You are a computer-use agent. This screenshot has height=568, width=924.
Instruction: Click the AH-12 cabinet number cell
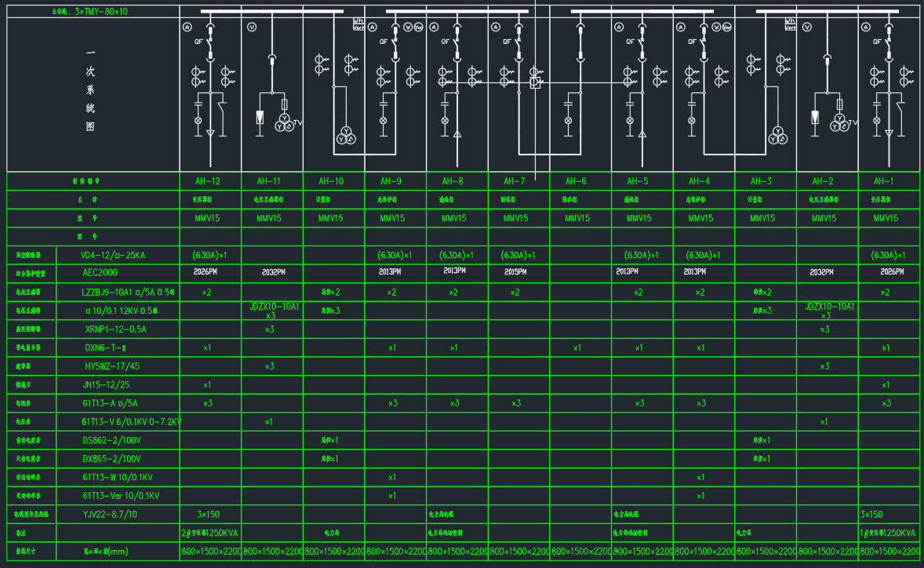tap(210, 181)
